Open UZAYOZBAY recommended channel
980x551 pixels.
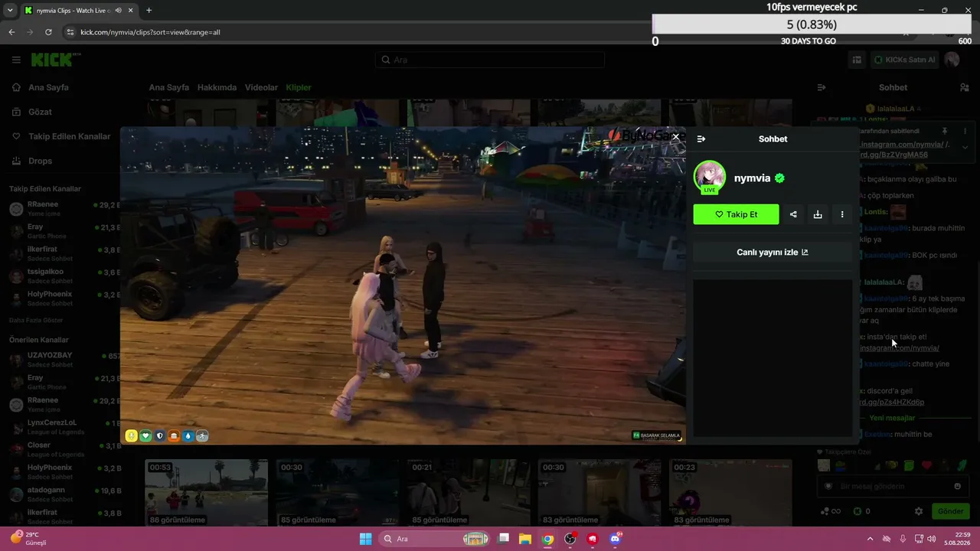(64, 360)
